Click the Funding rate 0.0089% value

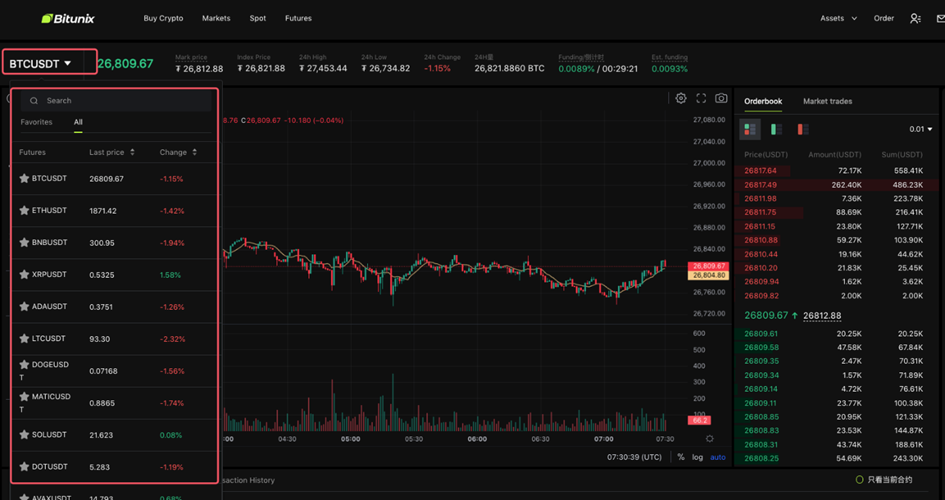pos(576,69)
